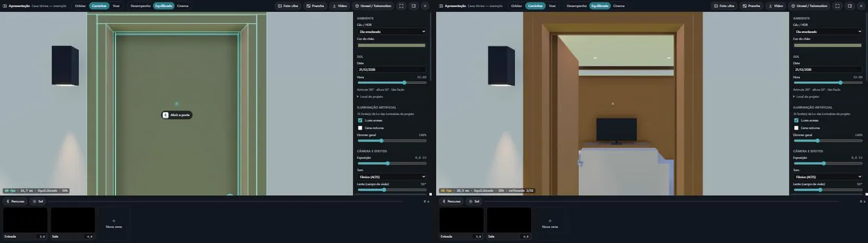Switch to Desempenho quality in right window

(x=577, y=6)
